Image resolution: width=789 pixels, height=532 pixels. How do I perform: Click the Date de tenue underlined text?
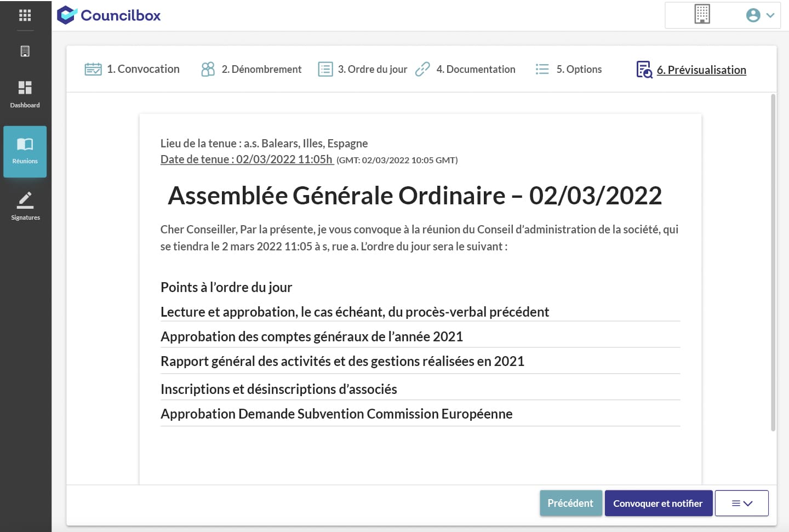point(247,159)
